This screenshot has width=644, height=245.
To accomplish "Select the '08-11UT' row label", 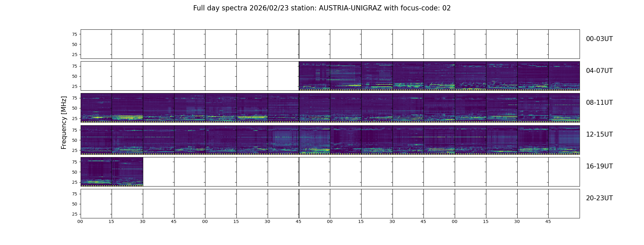I will [x=599, y=103].
